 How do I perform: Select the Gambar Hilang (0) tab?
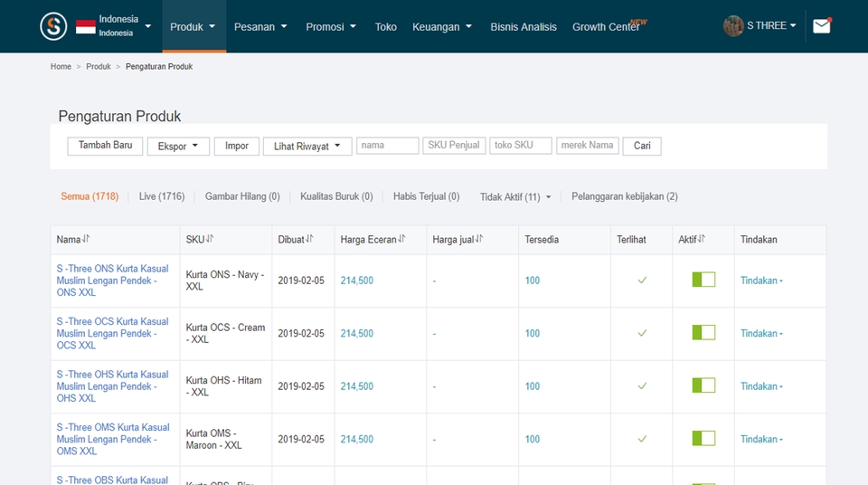point(242,196)
